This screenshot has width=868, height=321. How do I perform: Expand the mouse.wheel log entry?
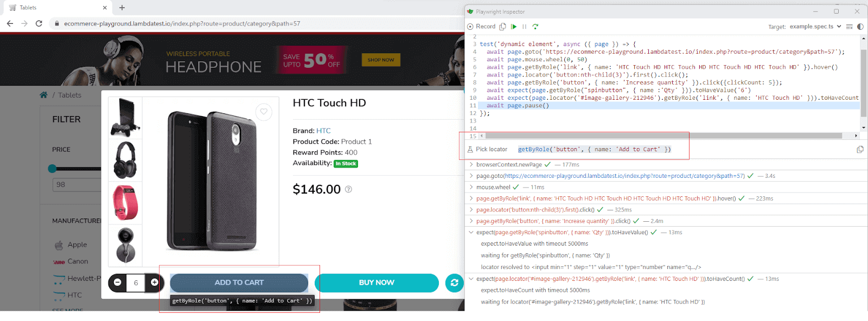point(471,187)
